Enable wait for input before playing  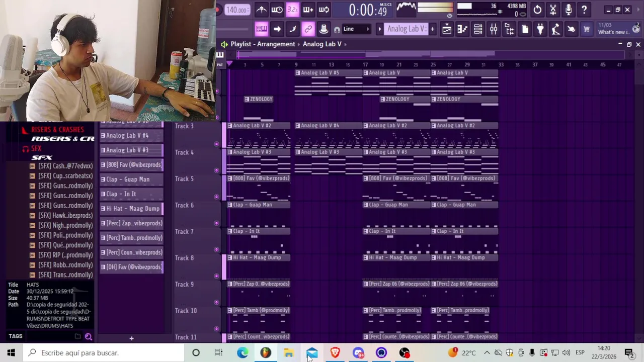(x=277, y=10)
